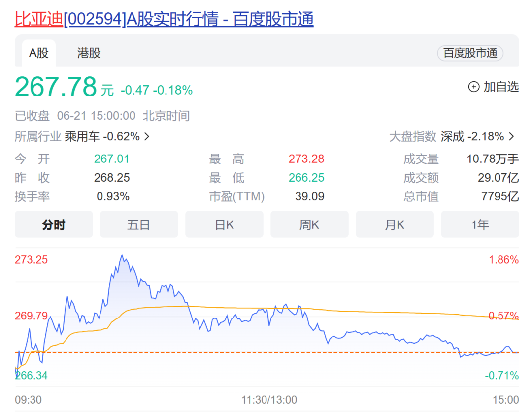Select the 日K chart tab
Image resolution: width=532 pixels, height=414 pixels.
224,224
